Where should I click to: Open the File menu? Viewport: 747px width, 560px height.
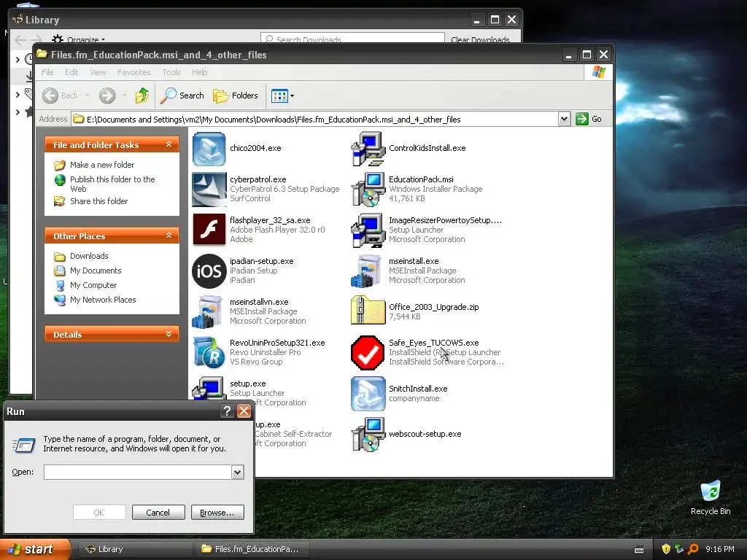point(47,72)
